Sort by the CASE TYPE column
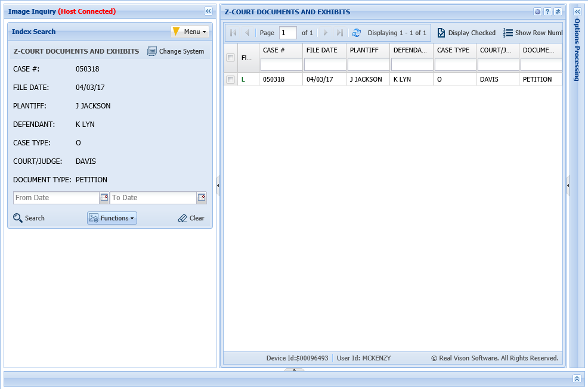 pos(454,50)
